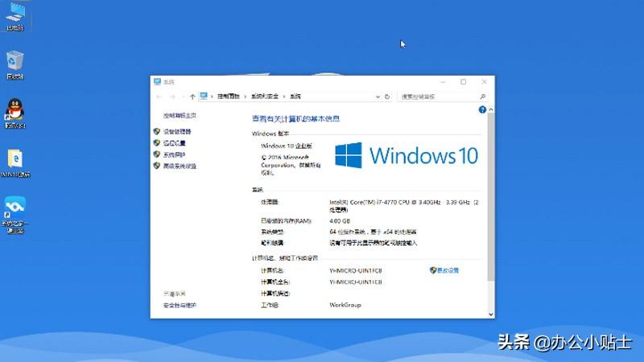The height and width of the screenshot is (362, 644).
Task: Open the WIN10 file icon with the e logo
Action: (x=15, y=162)
